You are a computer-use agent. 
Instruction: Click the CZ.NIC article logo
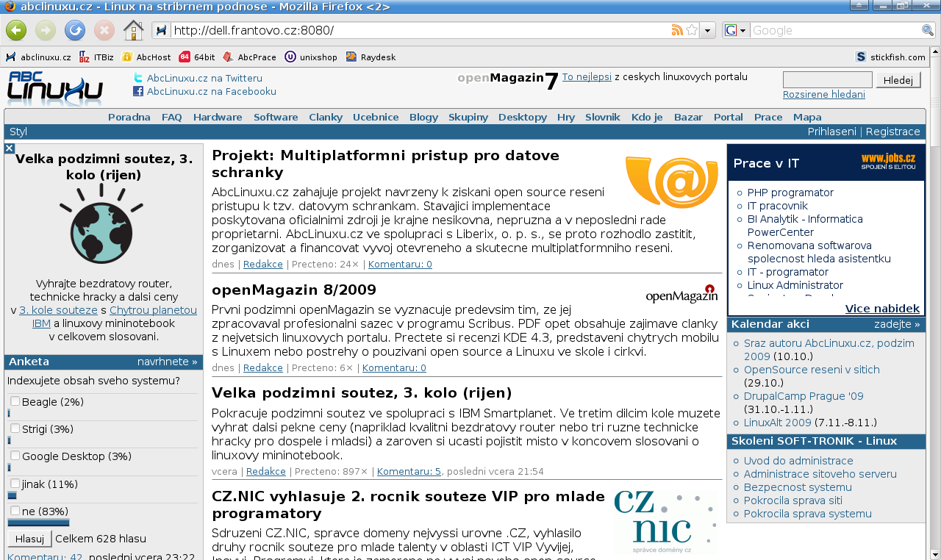point(665,523)
